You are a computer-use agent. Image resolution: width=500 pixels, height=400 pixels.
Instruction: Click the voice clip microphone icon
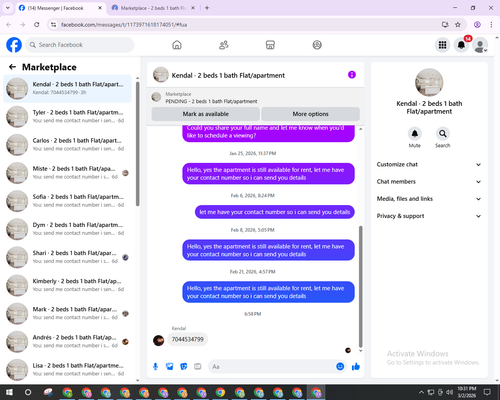[x=155, y=367]
